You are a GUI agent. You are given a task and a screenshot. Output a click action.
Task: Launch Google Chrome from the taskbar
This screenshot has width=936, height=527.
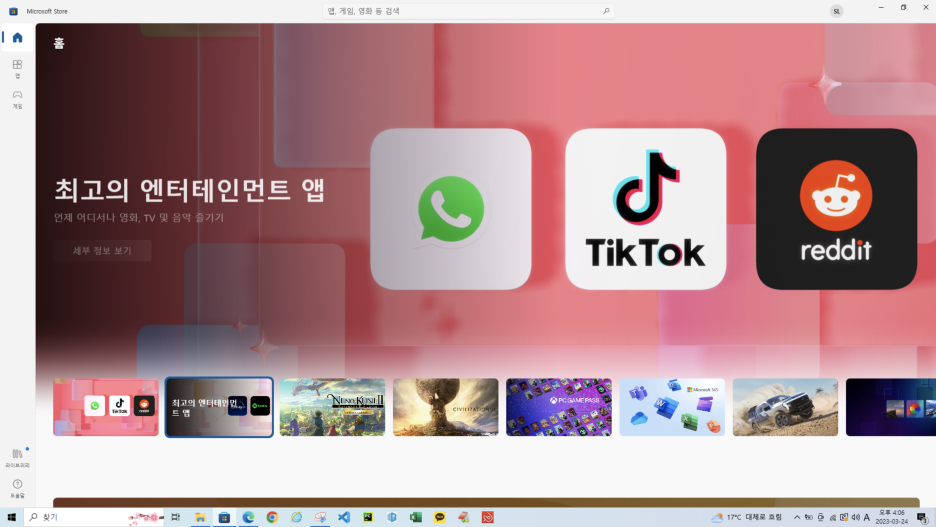click(x=272, y=517)
